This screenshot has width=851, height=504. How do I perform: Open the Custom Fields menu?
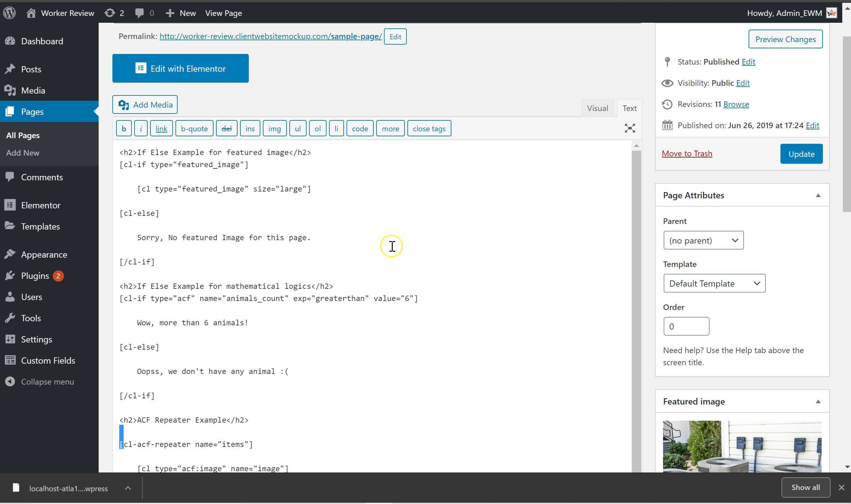click(48, 360)
